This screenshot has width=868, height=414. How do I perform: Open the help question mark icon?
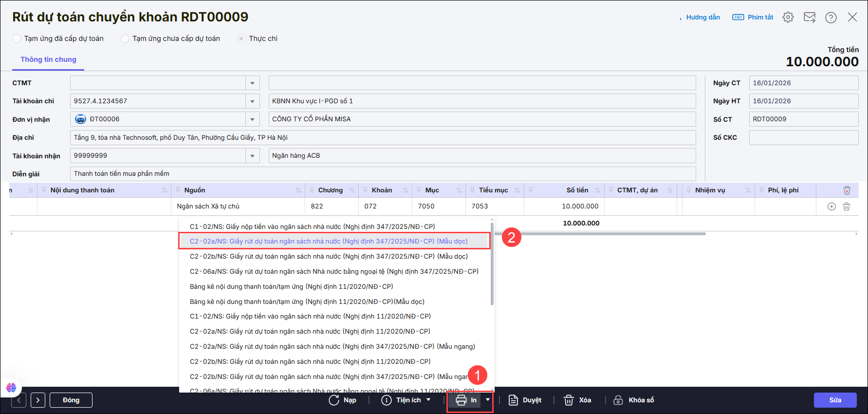click(x=831, y=17)
